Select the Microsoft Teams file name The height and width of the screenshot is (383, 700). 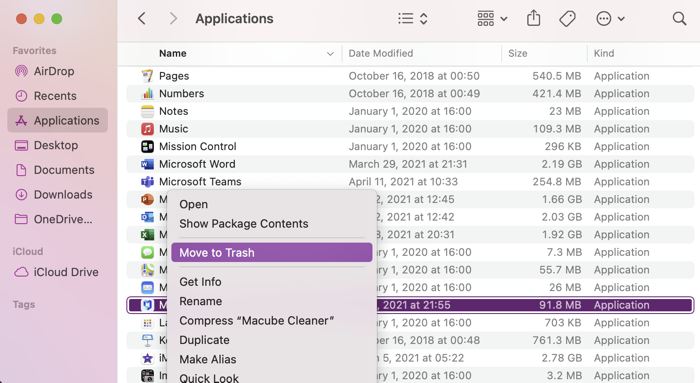[200, 182]
